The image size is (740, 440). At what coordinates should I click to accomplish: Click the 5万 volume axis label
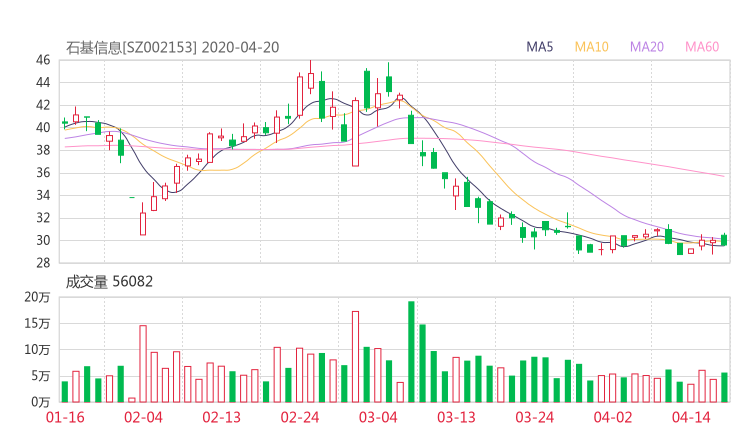[x=41, y=376]
